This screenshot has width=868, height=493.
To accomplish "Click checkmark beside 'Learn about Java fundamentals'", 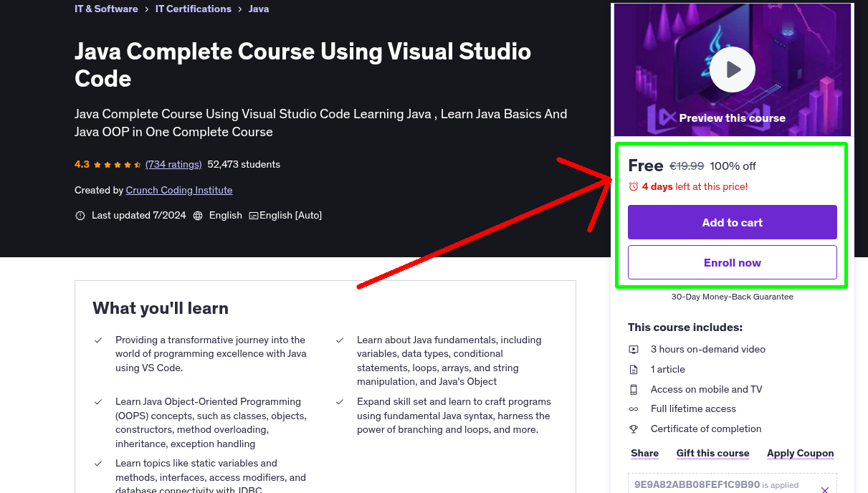I will coord(340,340).
